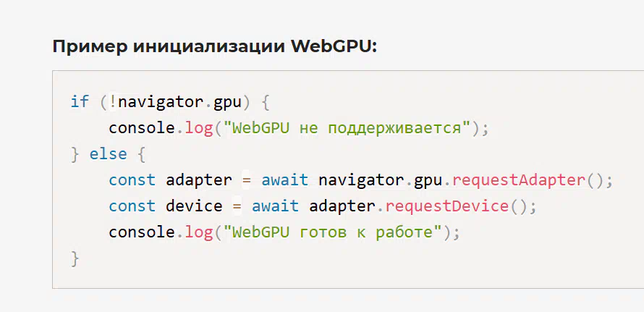Click the "await" before adapter.requestDevice
The height and width of the screenshot is (312, 644).
275,206
